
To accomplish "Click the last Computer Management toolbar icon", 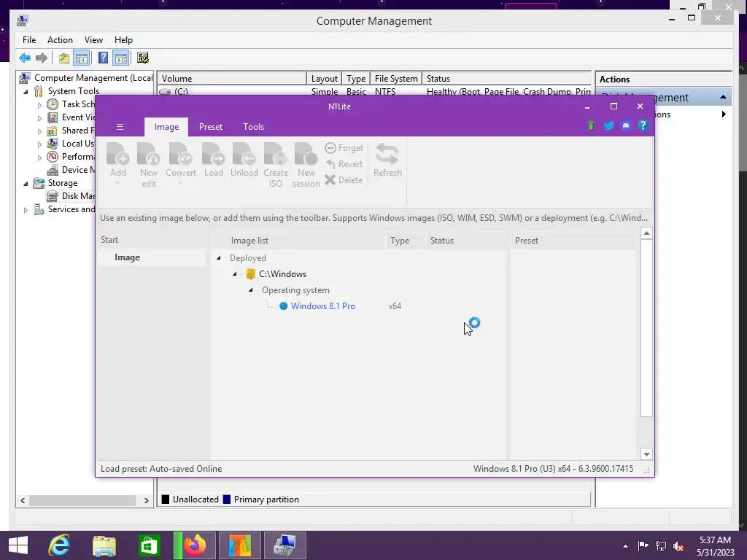I will click(142, 58).
